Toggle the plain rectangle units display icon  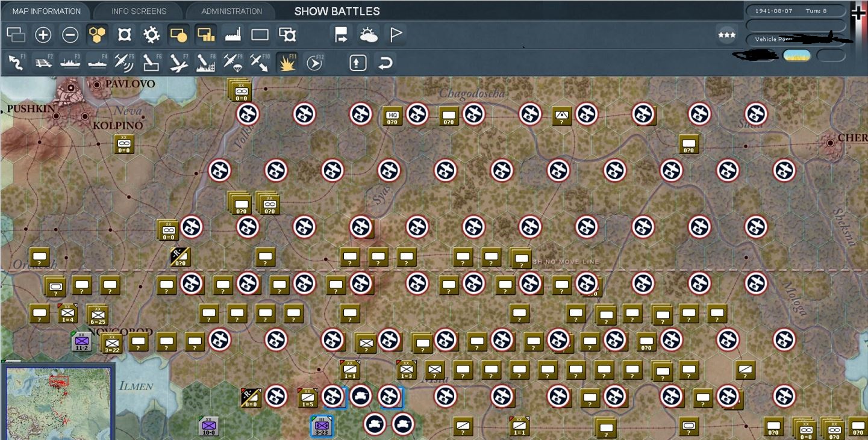(260, 35)
